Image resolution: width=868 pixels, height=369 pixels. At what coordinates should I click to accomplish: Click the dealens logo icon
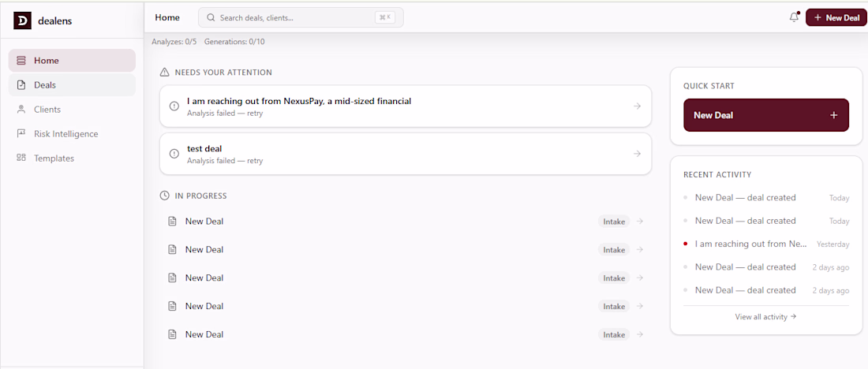(22, 21)
